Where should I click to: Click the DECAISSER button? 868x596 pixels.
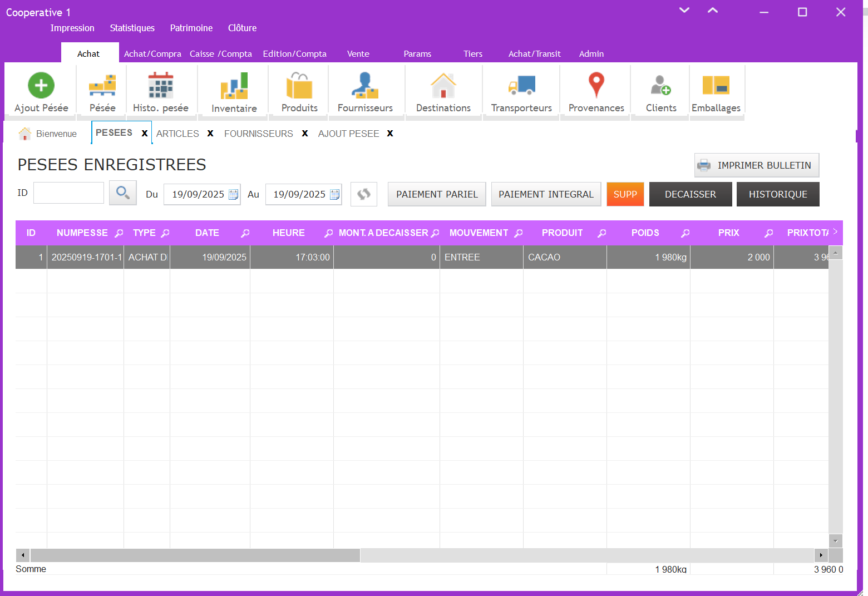coord(690,194)
